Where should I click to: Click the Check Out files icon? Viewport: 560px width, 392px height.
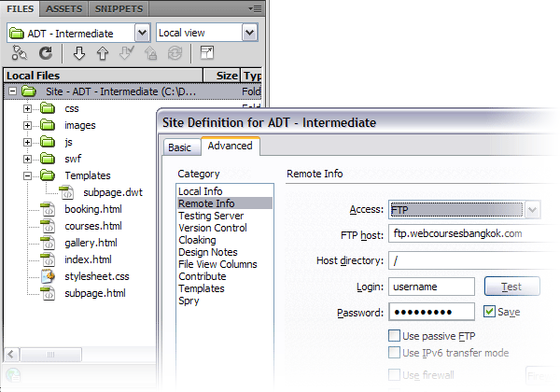click(126, 53)
